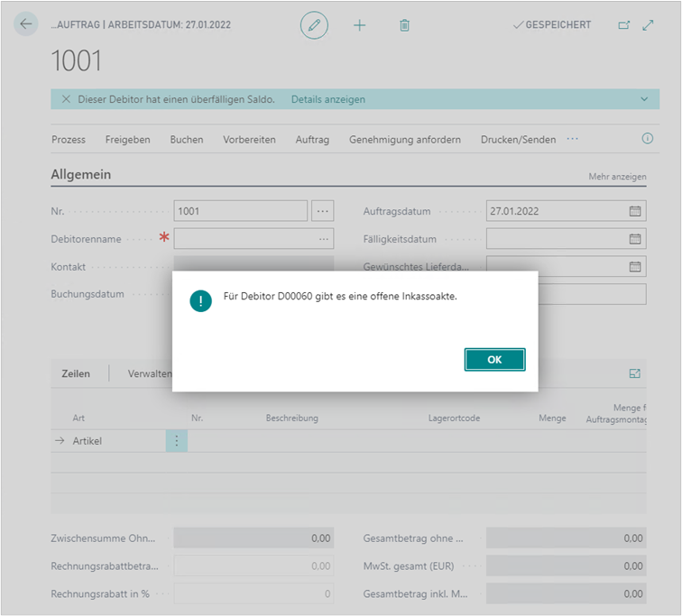
Task: Open the Drucken/Senden menu
Action: tap(518, 140)
